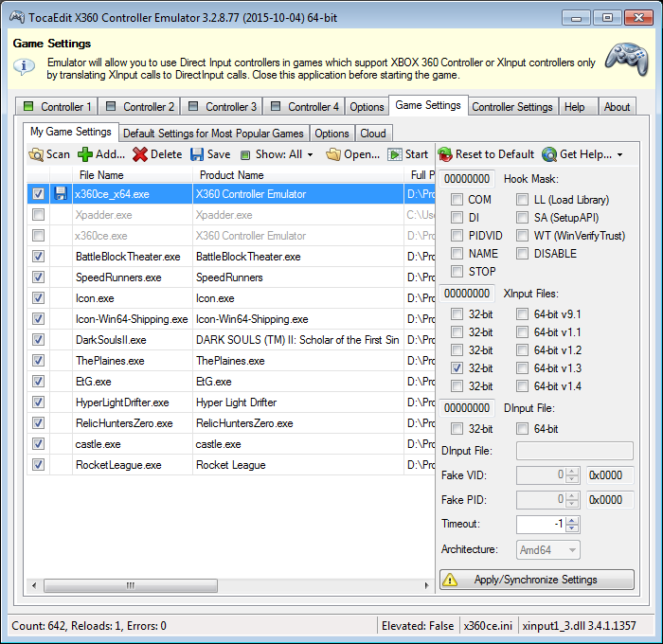Click warning icon on Apply/Synchronize button
The image size is (663, 644).
point(450,580)
